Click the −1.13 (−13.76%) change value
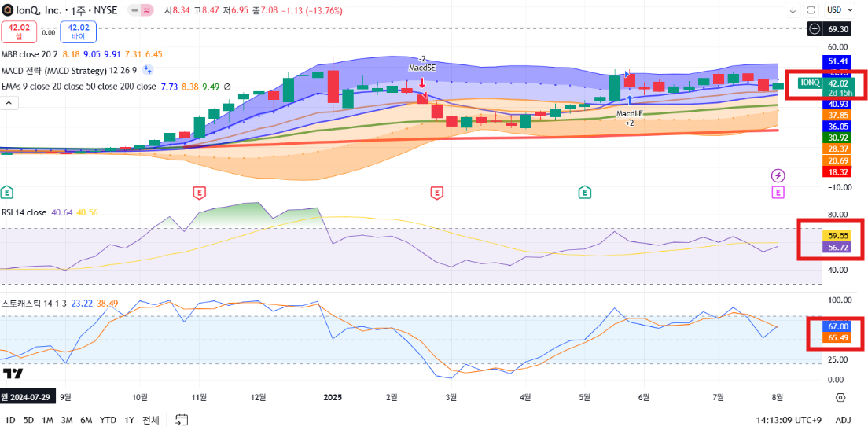 (311, 10)
